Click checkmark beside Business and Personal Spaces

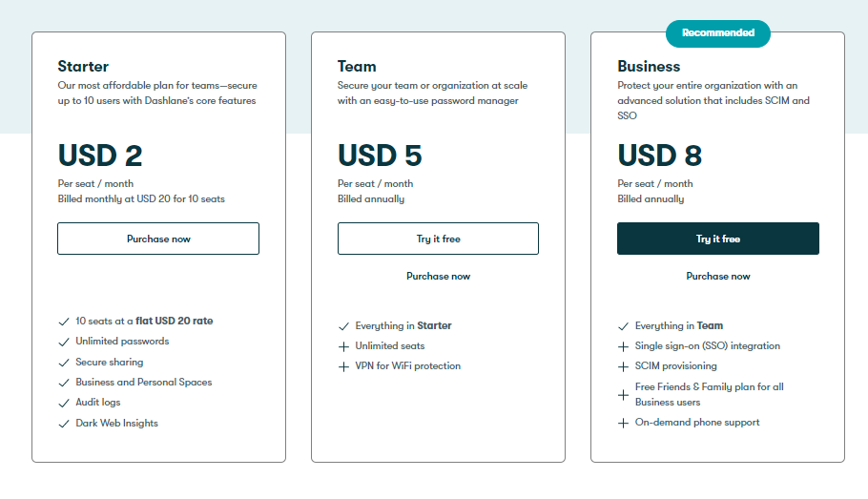pyautogui.click(x=64, y=383)
